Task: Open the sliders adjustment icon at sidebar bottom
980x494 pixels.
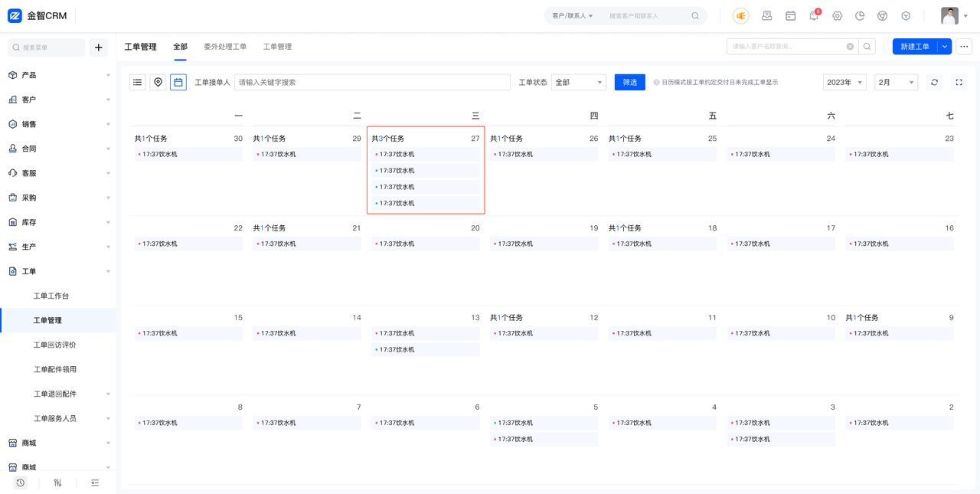Action: click(x=57, y=483)
